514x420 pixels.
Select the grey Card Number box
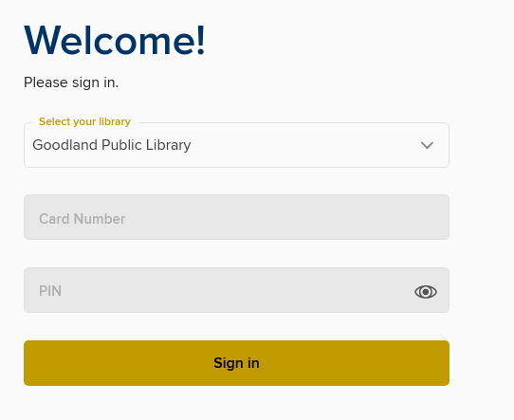pyautogui.click(x=236, y=217)
